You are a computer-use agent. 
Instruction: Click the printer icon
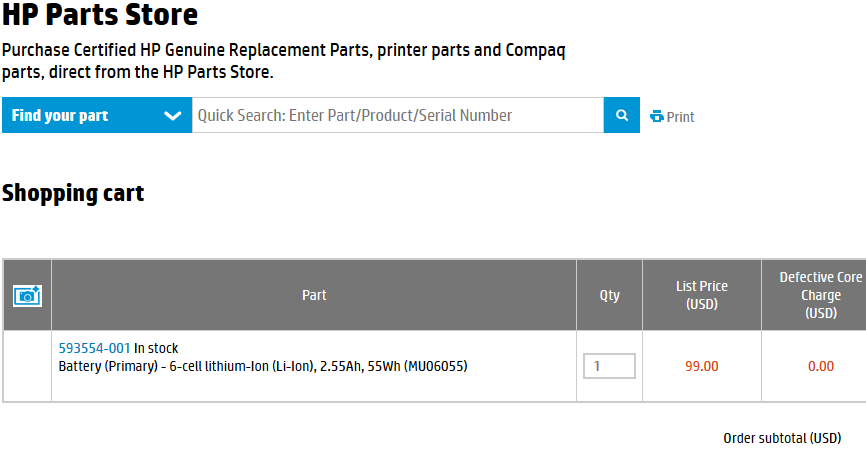click(657, 116)
